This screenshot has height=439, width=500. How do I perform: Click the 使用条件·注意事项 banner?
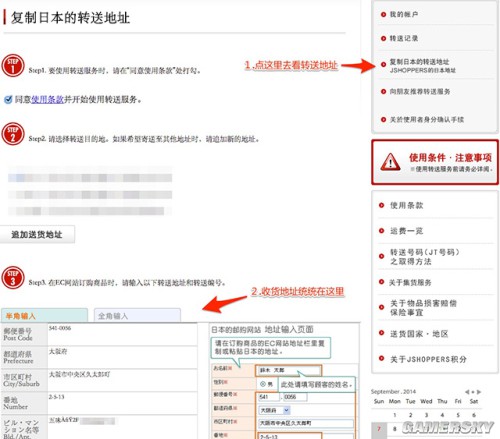pyautogui.click(x=435, y=162)
